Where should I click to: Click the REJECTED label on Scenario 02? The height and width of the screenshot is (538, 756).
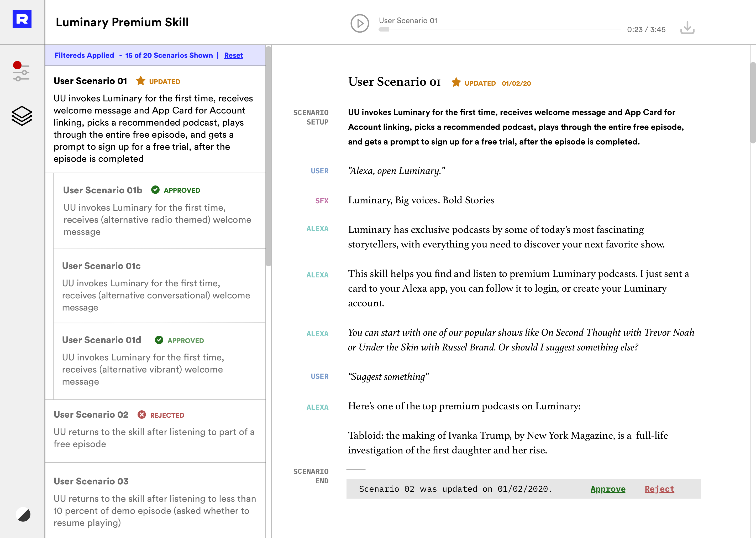167,415
